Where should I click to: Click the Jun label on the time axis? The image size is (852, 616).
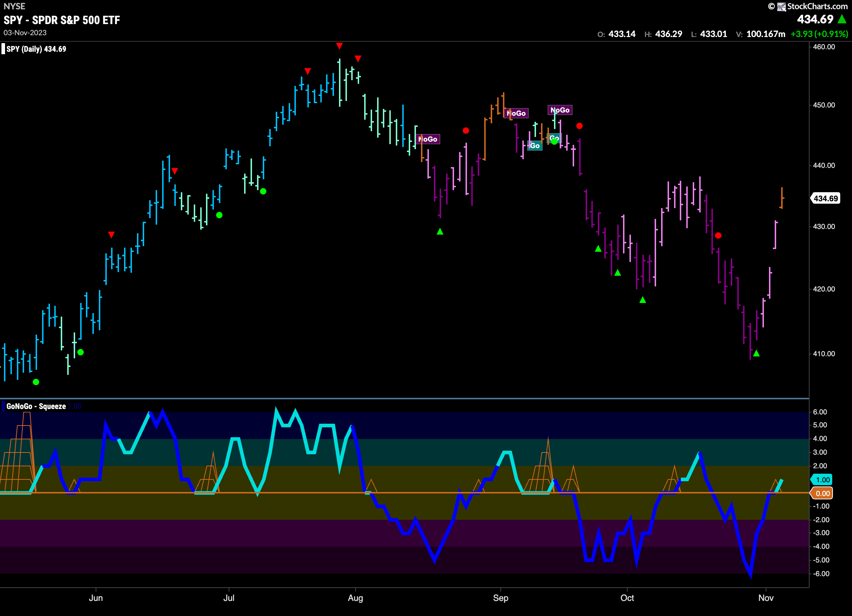[96, 598]
